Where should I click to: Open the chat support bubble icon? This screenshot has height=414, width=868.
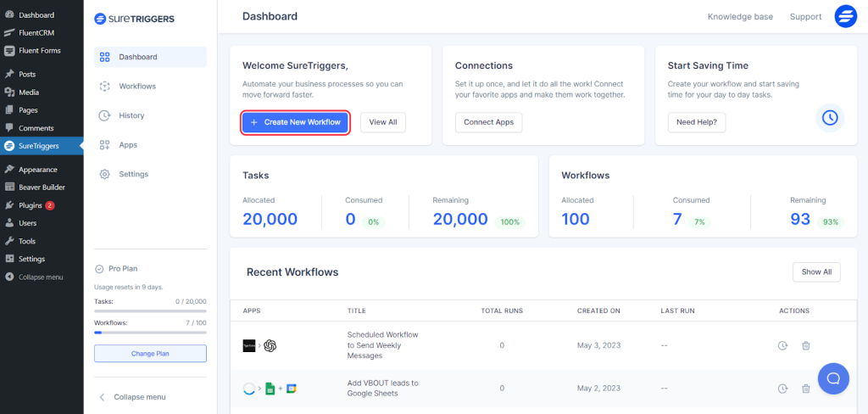[833, 378]
